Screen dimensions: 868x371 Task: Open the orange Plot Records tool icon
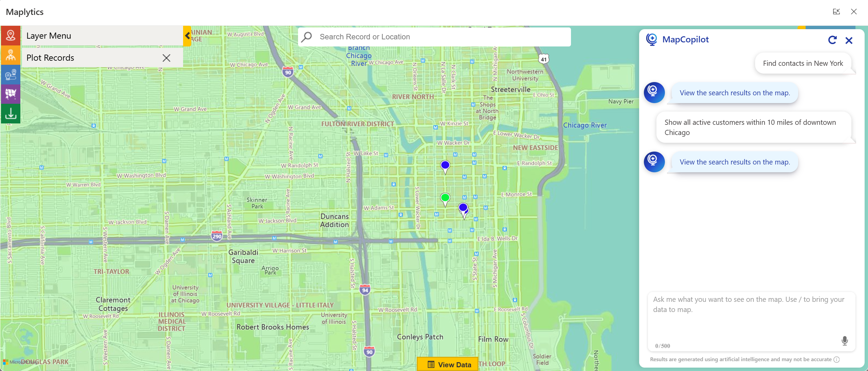[x=11, y=55]
